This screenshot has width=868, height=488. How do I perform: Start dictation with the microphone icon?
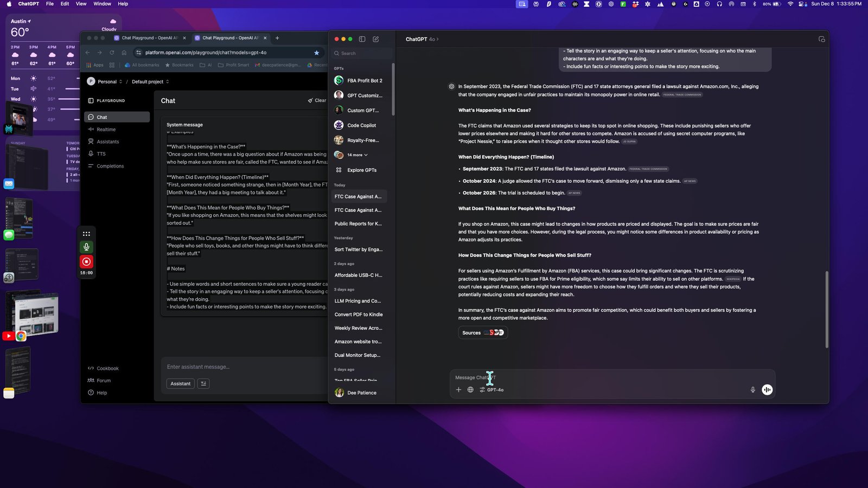(752, 390)
